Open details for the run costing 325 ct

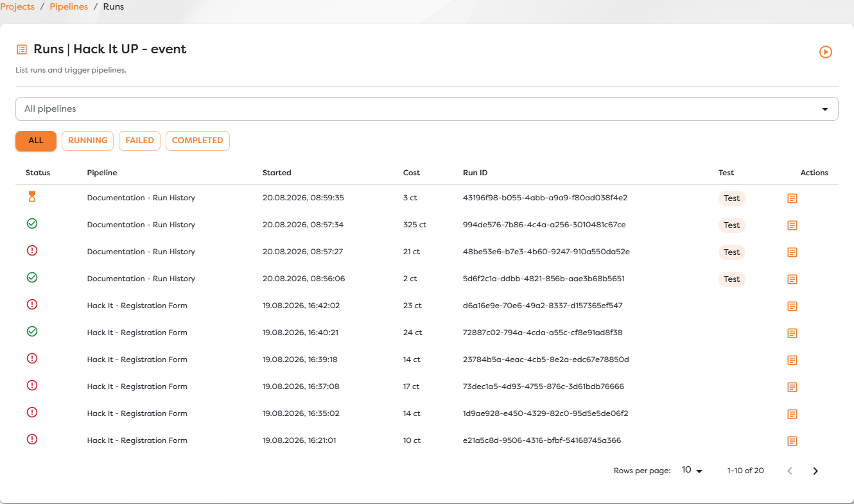click(792, 225)
